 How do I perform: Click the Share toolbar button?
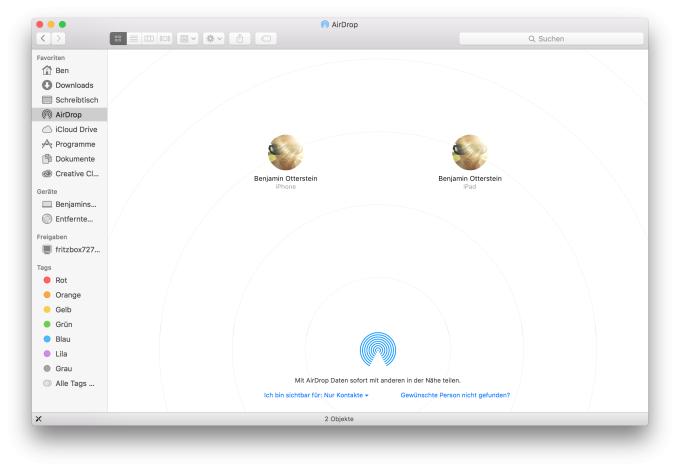tap(240, 39)
